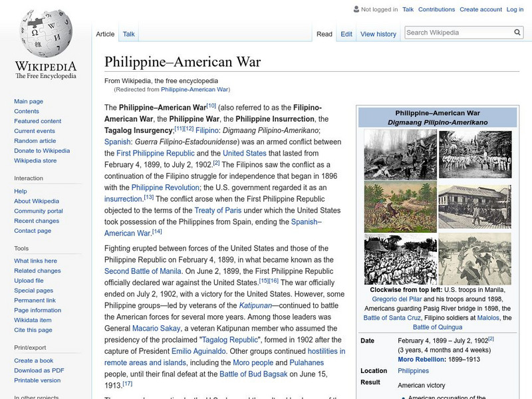The width and height of the screenshot is (532, 399).
Task: Open the View history tab
Action: 378,34
